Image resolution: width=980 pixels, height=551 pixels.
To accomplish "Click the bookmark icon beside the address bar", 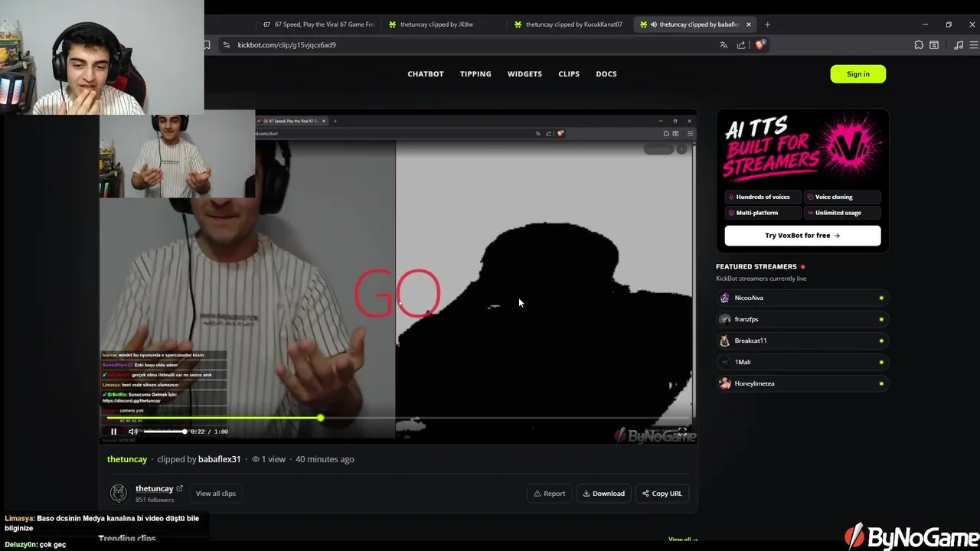I will click(x=207, y=45).
